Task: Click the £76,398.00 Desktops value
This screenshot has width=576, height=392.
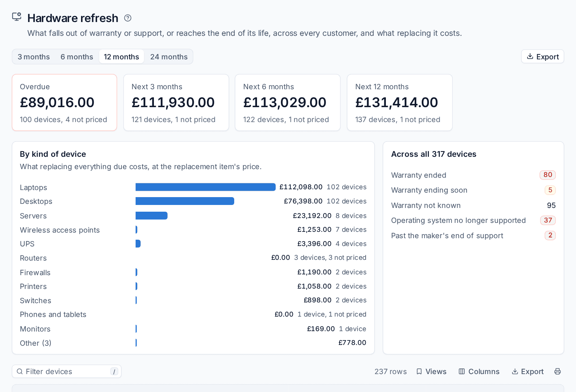Action: tap(303, 201)
